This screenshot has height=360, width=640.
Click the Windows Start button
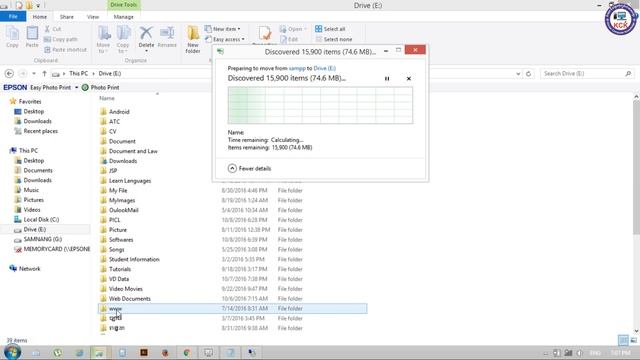click(x=12, y=352)
